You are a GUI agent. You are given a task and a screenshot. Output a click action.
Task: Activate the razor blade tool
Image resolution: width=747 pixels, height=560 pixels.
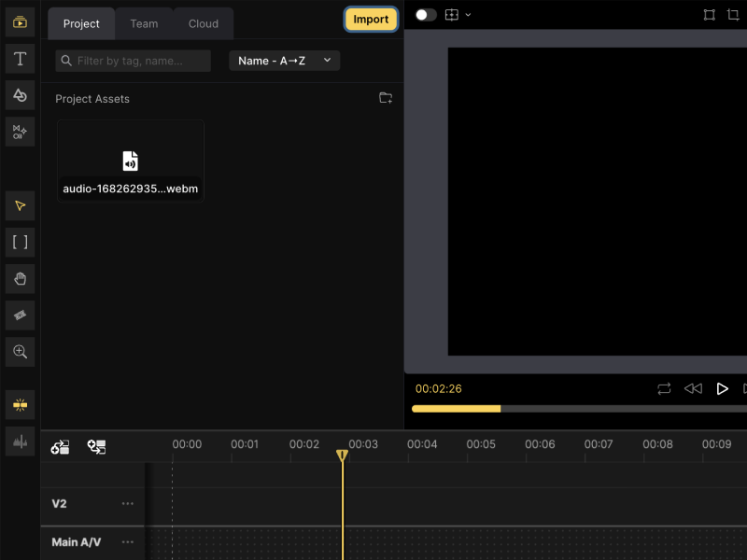click(x=20, y=315)
